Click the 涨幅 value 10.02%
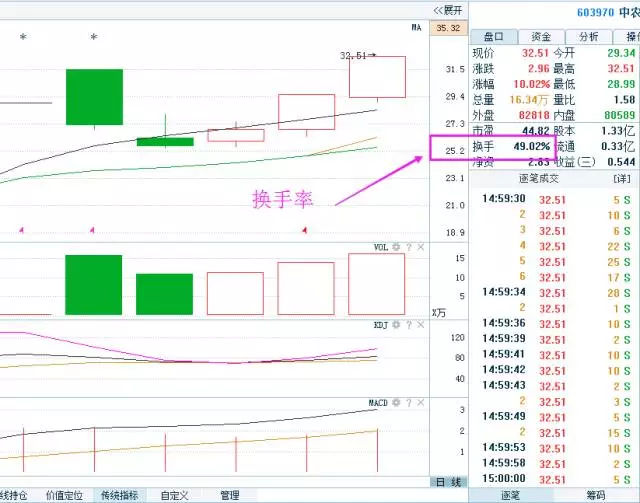The height and width of the screenshot is (503, 640). [531, 84]
